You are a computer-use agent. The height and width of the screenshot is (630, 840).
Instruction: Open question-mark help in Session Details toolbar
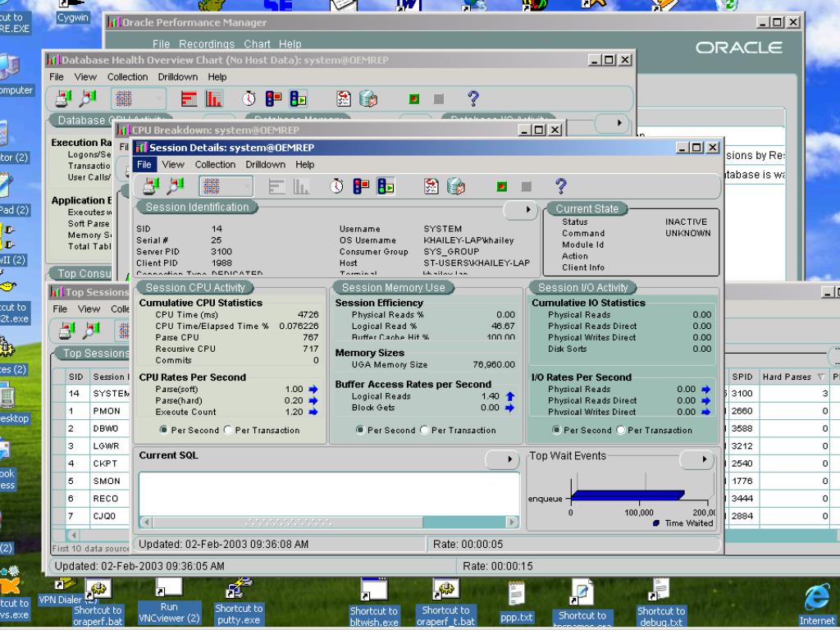[x=561, y=186]
